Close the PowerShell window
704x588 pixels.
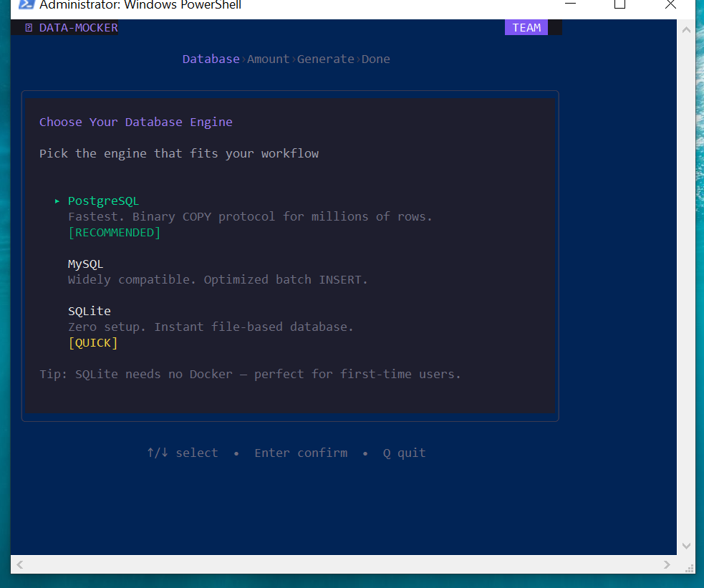tap(670, 4)
